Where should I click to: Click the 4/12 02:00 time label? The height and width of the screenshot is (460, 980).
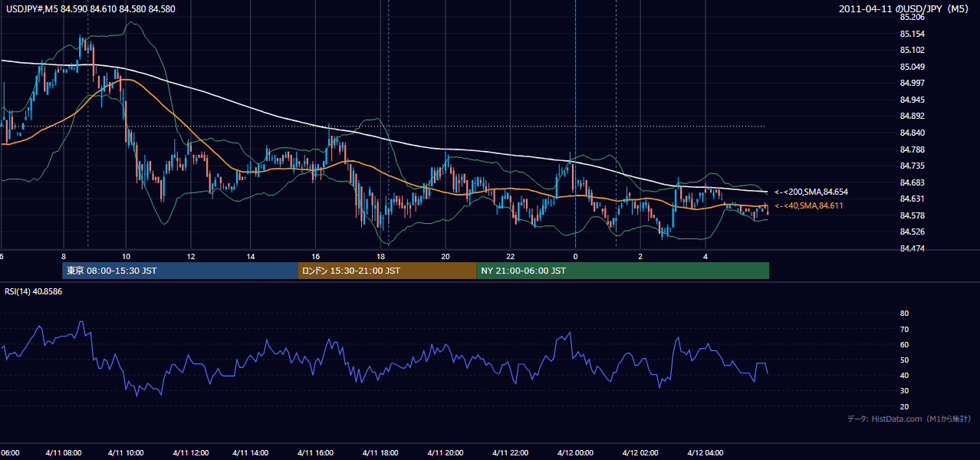[642, 453]
